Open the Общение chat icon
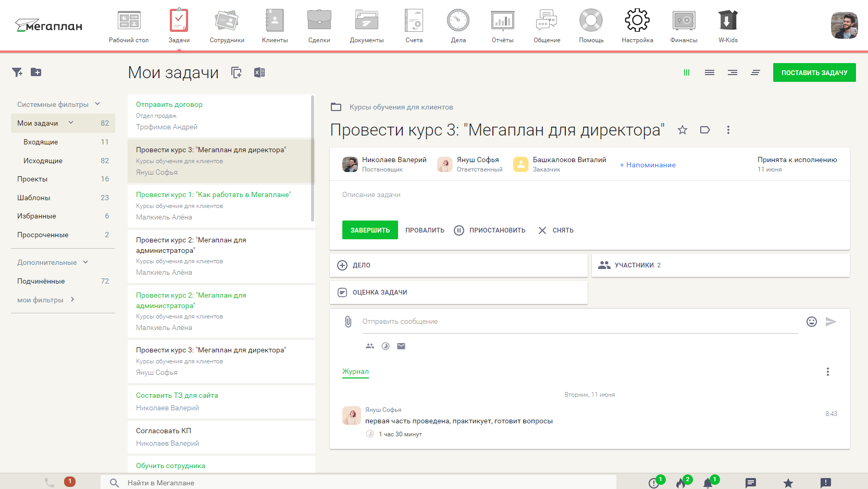 [x=547, y=21]
